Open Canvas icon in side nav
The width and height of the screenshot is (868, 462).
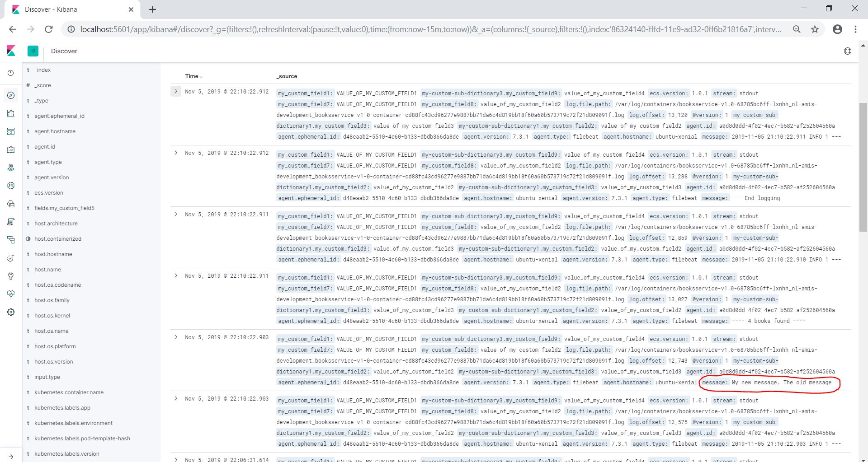11,149
